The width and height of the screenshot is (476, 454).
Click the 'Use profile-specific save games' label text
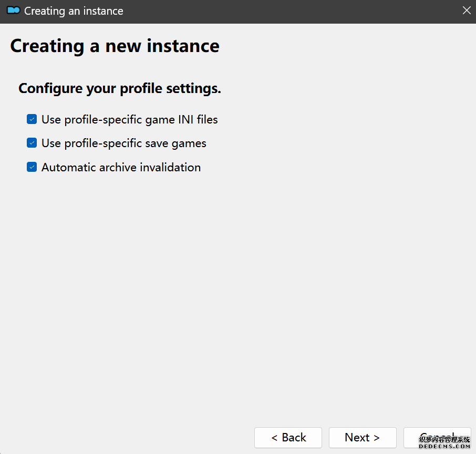coord(123,143)
